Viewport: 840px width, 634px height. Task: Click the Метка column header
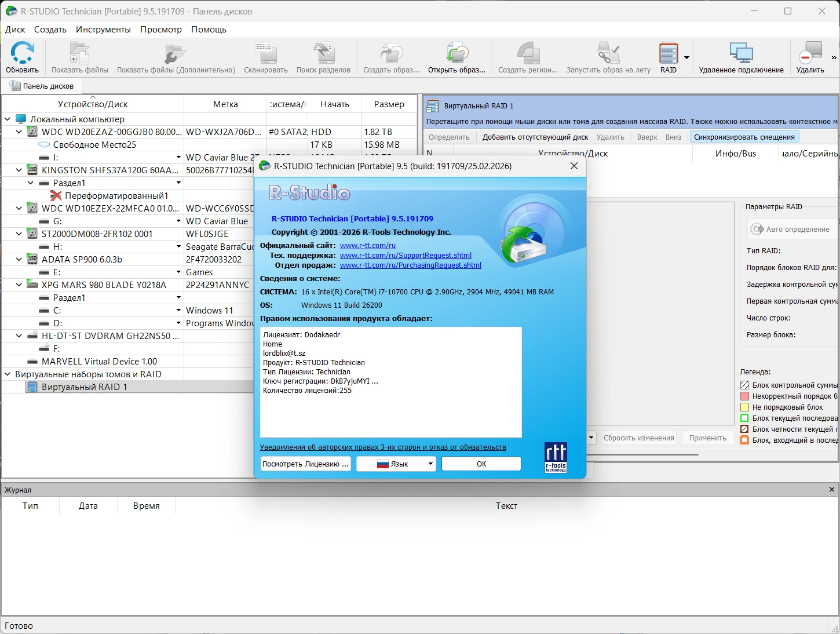(225, 104)
